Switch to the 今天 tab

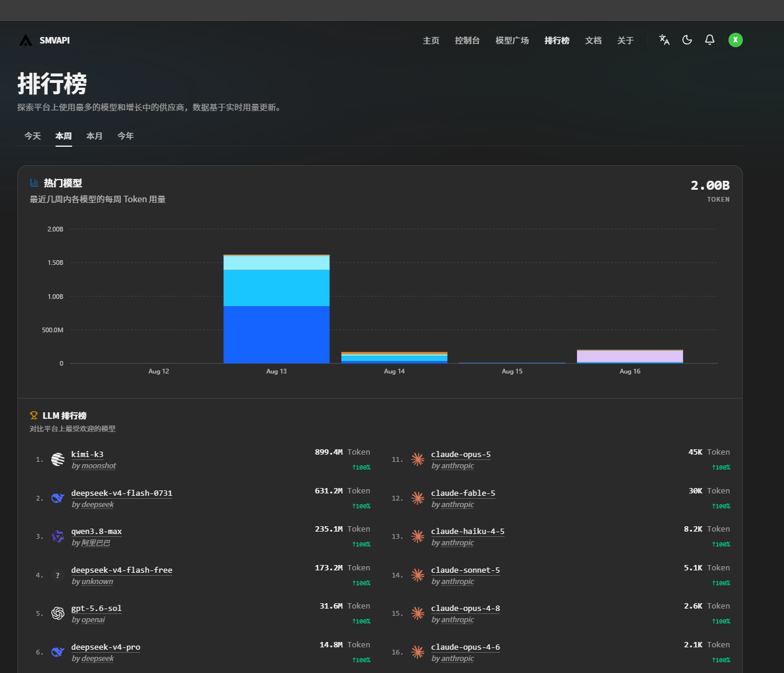33,136
